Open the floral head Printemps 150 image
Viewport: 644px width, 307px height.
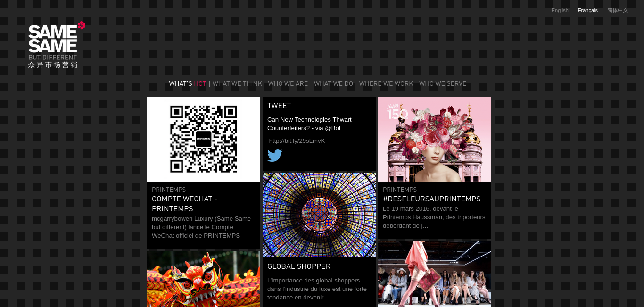(x=435, y=139)
